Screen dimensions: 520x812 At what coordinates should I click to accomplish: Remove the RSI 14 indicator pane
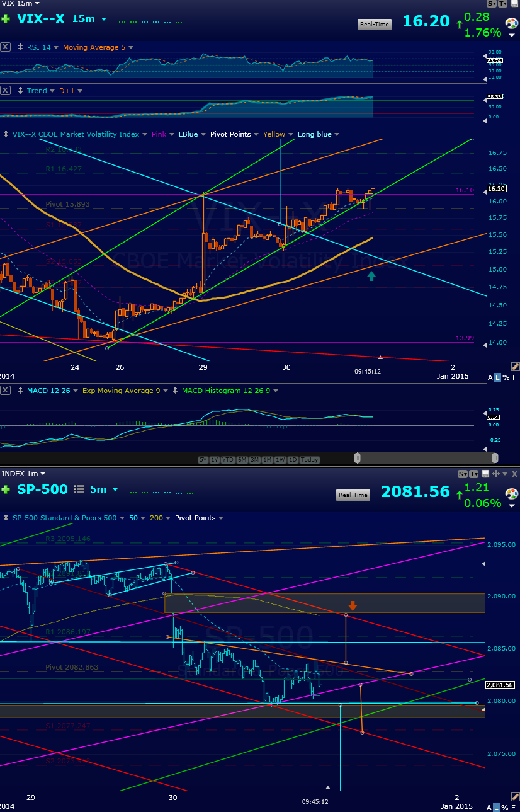(6, 47)
